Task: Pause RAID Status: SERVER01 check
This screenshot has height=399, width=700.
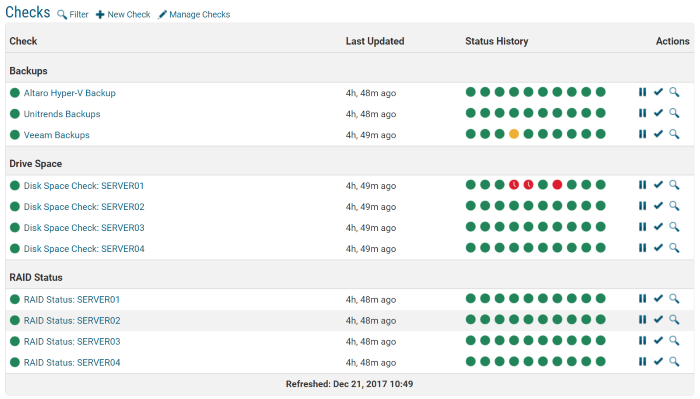Action: point(642,299)
